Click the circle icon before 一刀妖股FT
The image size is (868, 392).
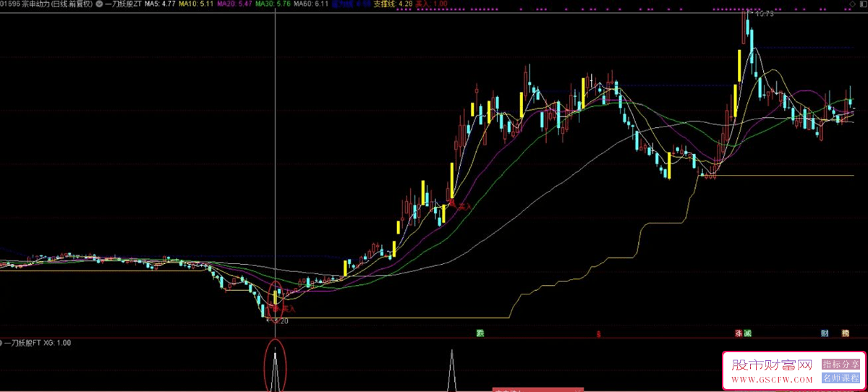point(1,343)
